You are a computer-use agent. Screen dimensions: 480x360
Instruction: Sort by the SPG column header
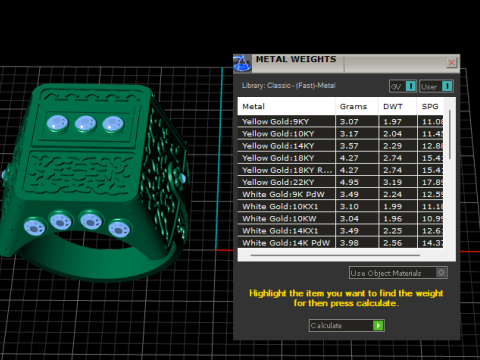[x=430, y=106]
